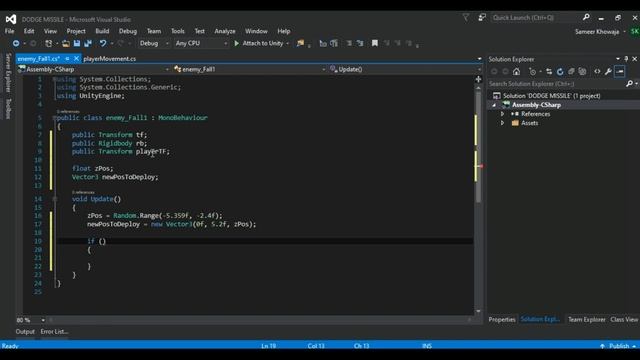Save the current file with Save icon

(77, 43)
